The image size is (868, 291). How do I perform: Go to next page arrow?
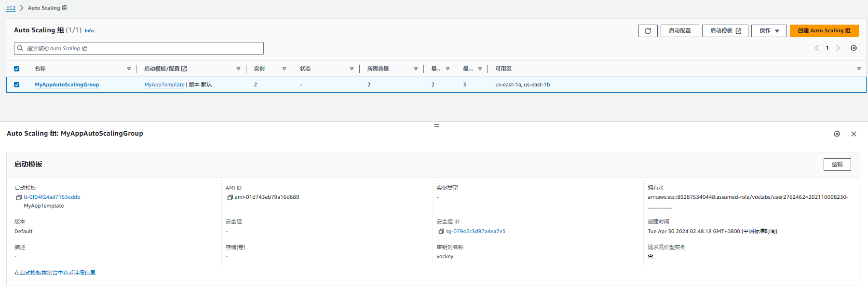click(838, 48)
